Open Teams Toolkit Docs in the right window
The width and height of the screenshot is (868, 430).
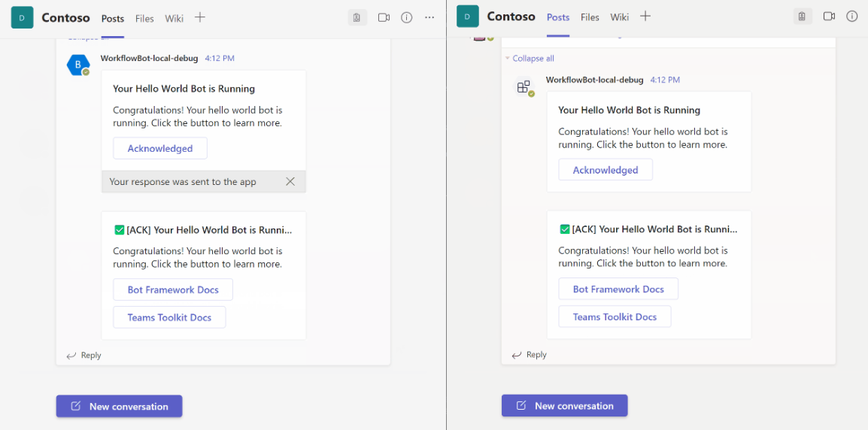pyautogui.click(x=615, y=316)
